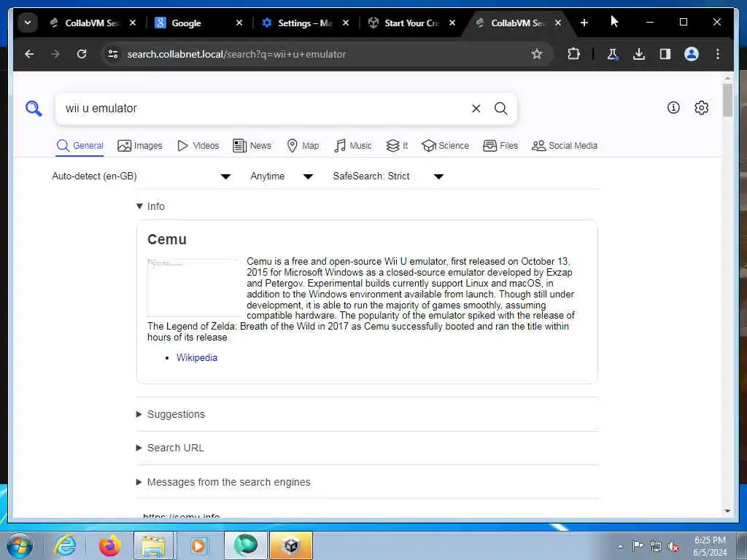Viewport: 747px width, 560px height.
Task: Launch Internet Explorer from taskbar
Action: 65,545
